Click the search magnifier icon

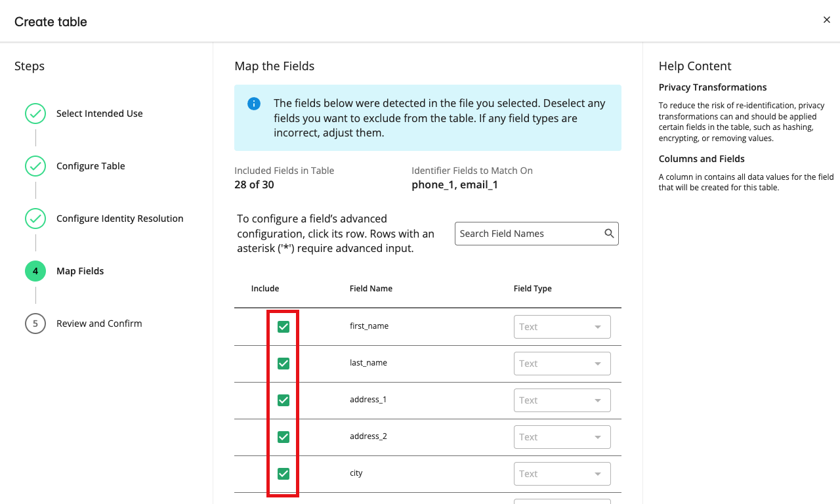pos(609,234)
